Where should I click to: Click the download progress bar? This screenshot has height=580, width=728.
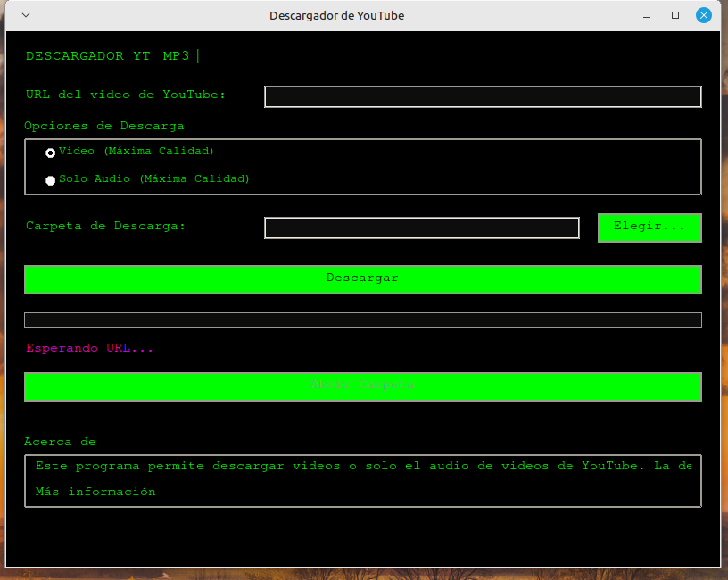coord(362,320)
